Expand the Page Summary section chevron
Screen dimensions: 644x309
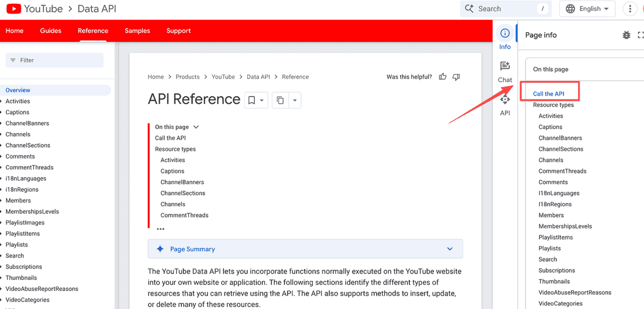coord(450,249)
